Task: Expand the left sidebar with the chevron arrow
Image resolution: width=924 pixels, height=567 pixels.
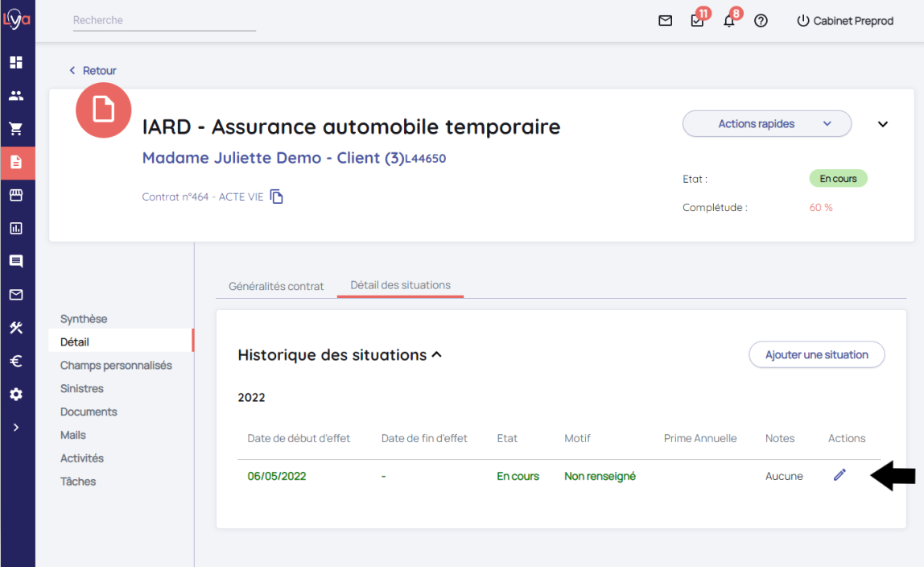Action: click(x=16, y=428)
